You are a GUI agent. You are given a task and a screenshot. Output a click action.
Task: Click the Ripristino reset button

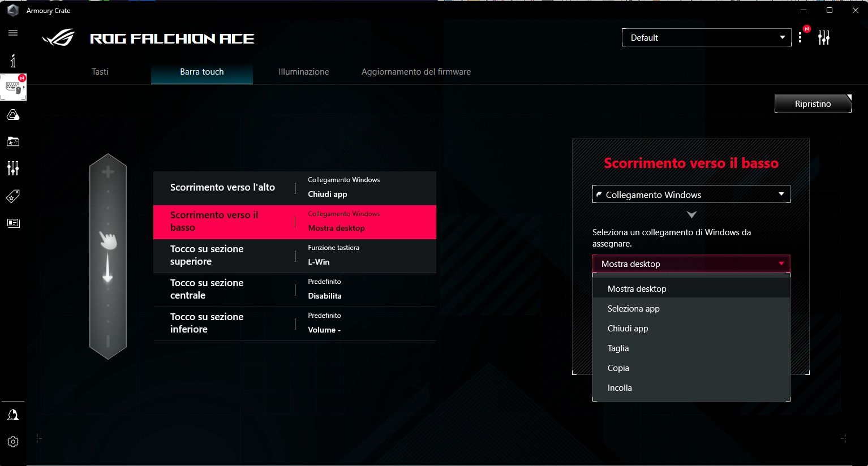coord(813,103)
